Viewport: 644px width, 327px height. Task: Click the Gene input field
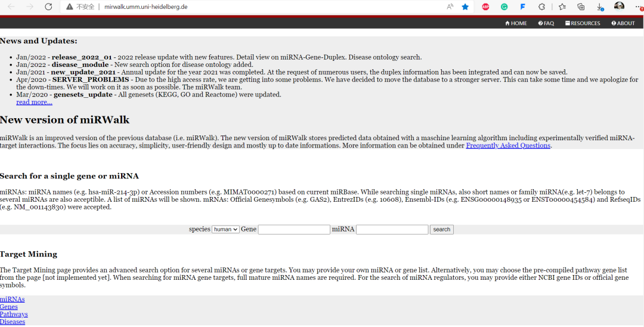pos(294,229)
